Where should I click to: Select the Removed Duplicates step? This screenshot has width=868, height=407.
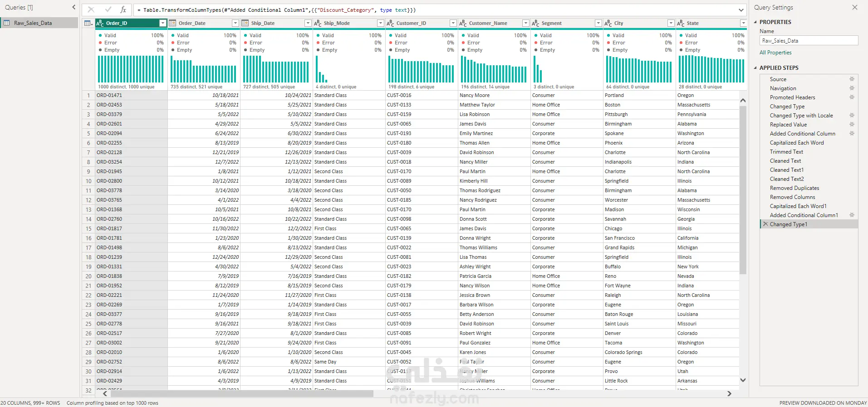794,188
